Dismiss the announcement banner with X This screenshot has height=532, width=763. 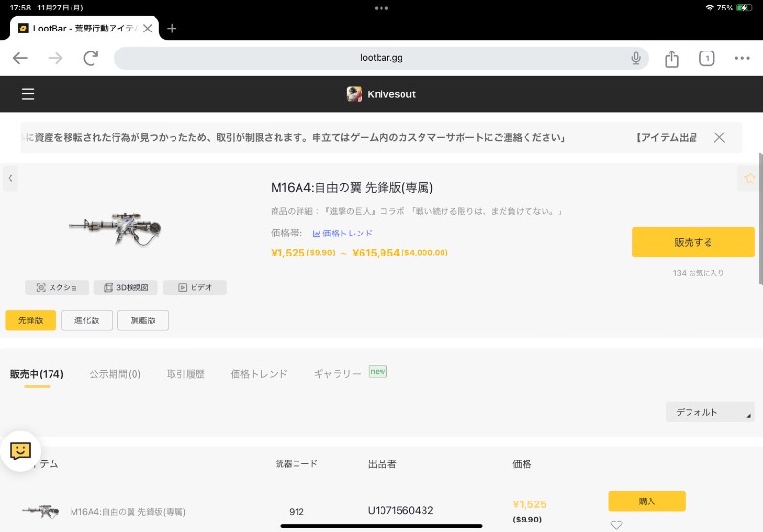[x=719, y=137]
